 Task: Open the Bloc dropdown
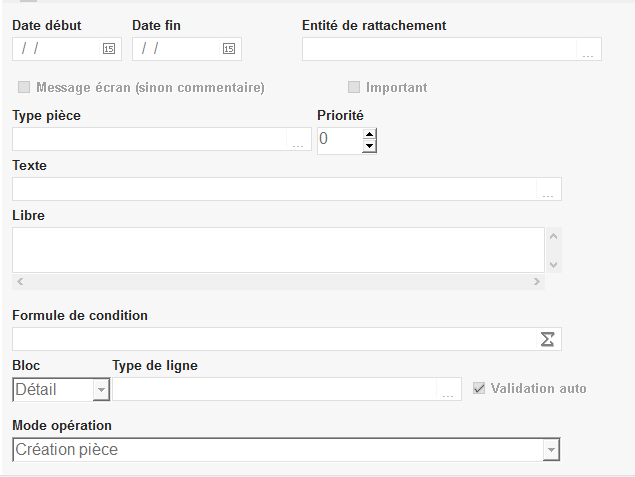[x=100, y=390]
